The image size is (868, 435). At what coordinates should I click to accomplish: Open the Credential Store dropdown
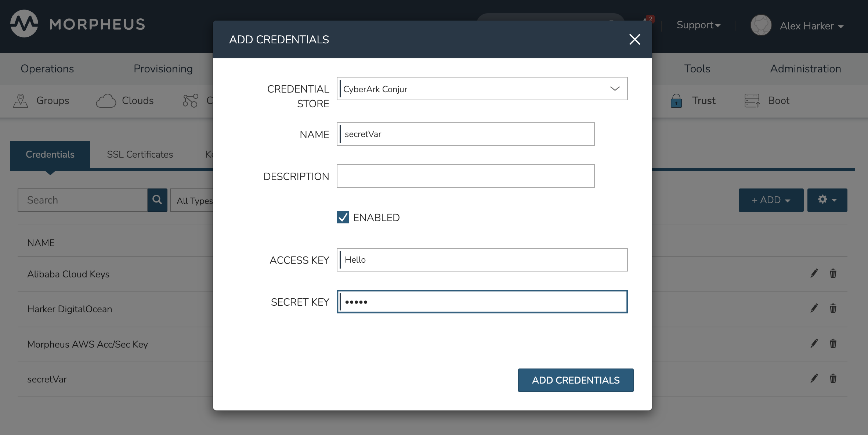(482, 89)
